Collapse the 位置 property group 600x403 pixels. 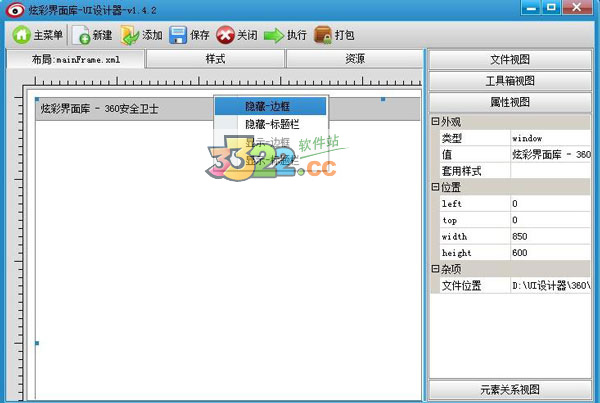435,187
